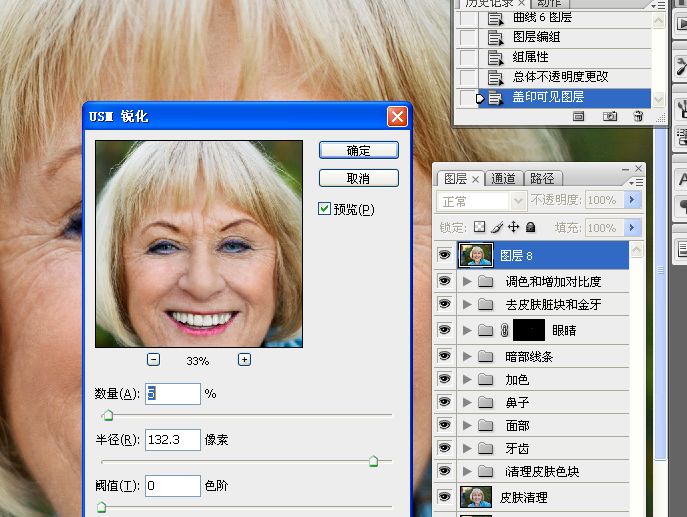Open the layers panel options menu icon
687x517 pixels.
pos(636,182)
